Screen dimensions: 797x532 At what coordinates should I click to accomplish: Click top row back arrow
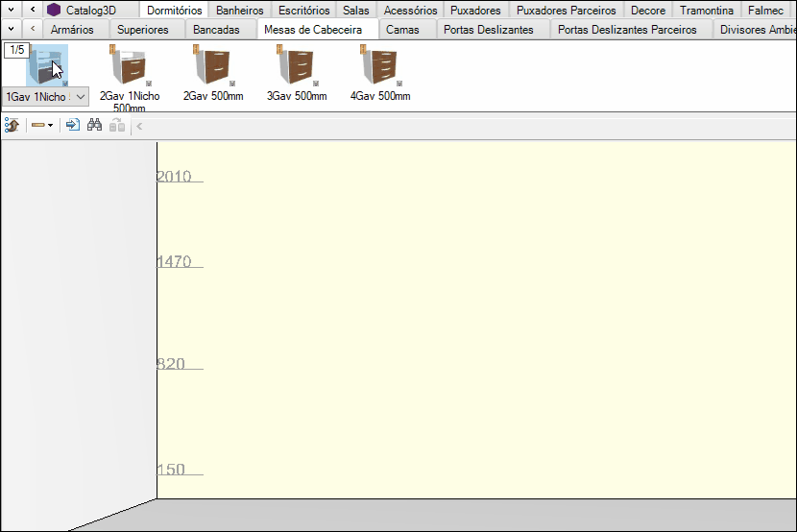(33, 10)
